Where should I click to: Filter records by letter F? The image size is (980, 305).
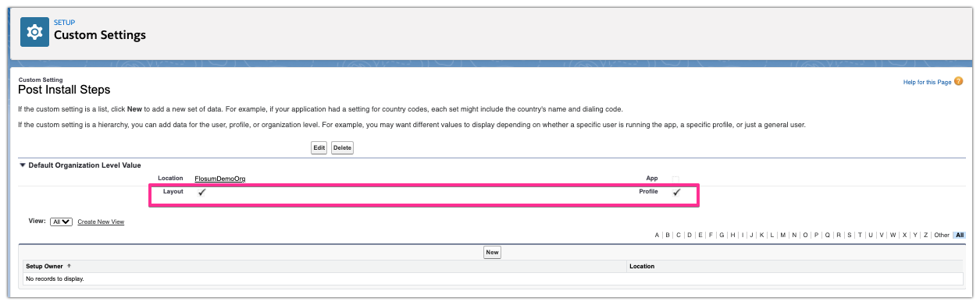pyautogui.click(x=711, y=235)
